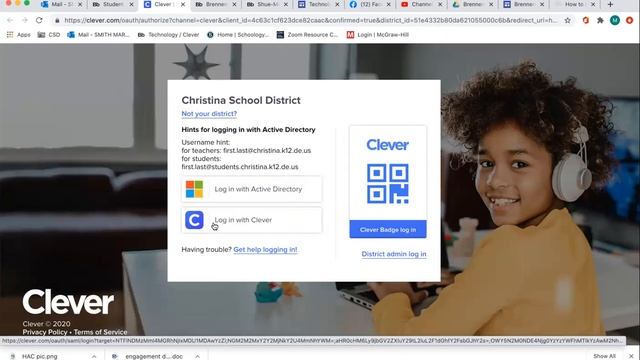Switch to the Shue-M tab
This screenshot has width=640, height=360.
click(x=267, y=4)
